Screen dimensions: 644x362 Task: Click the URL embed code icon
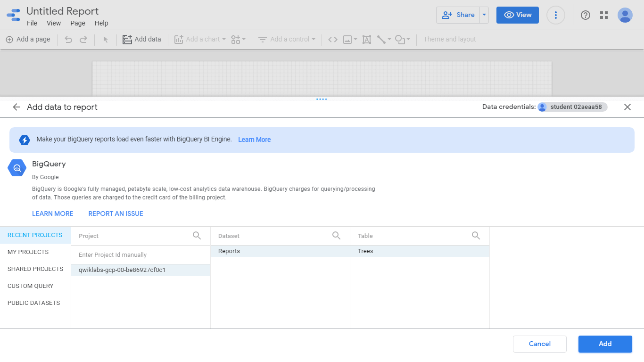point(333,40)
